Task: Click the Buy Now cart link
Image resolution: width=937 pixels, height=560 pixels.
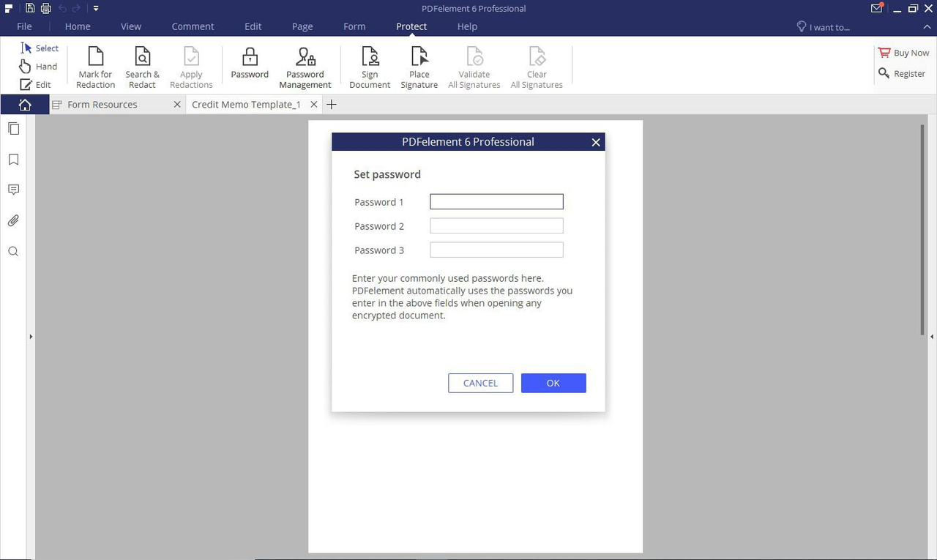Action: coord(903,53)
